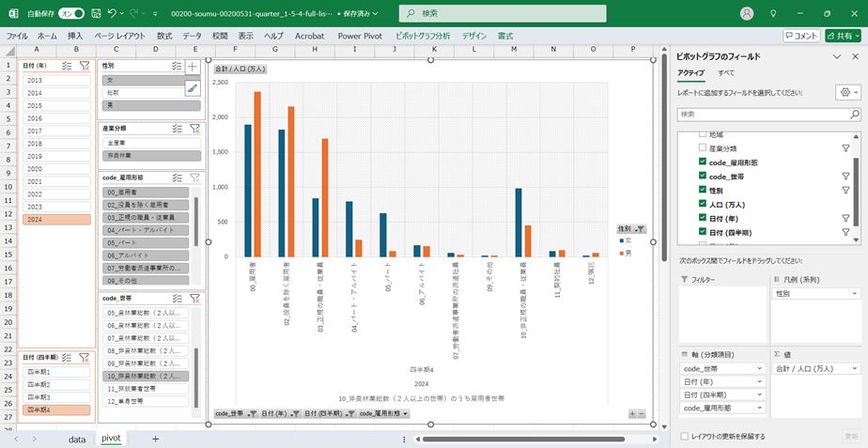Enable multi-select on the 性別 slicer
The image size is (868, 448).
point(177,66)
